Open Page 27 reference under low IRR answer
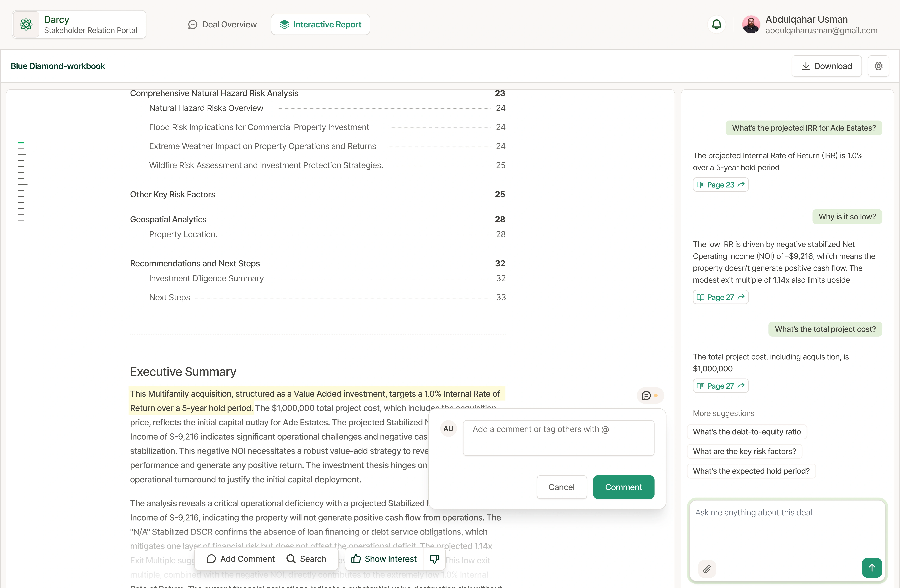Viewport: 900px width, 588px height. tap(720, 297)
